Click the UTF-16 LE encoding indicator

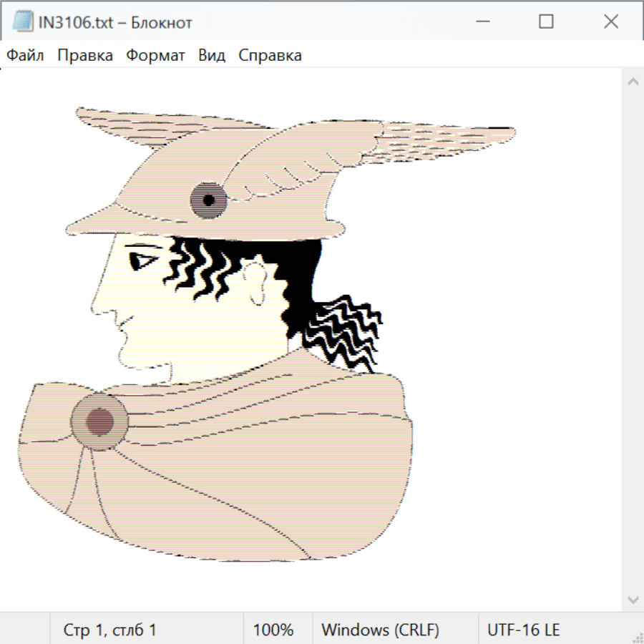(524, 630)
